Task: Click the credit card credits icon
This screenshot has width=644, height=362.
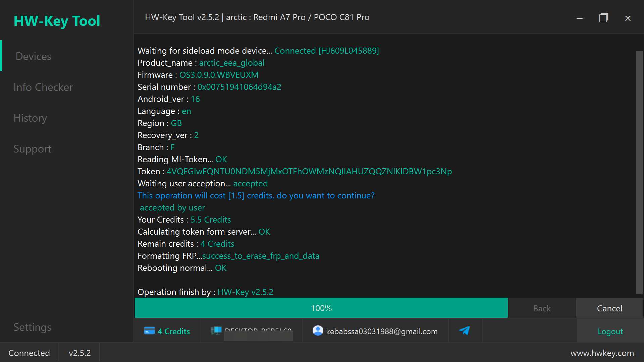Action: [x=150, y=331]
